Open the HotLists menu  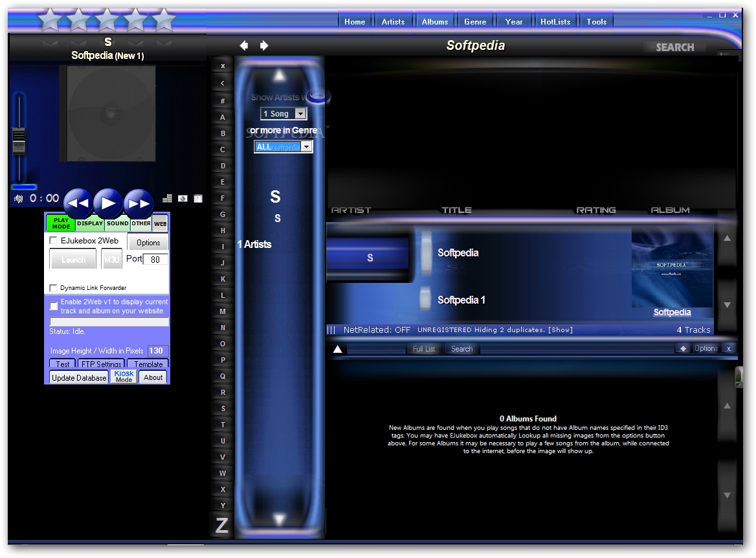click(555, 22)
